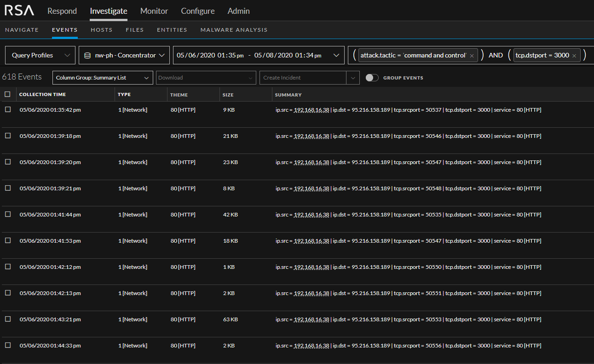Image resolution: width=594 pixels, height=364 pixels.
Task: Expand the Create Incident arrow menu
Action: tap(353, 78)
